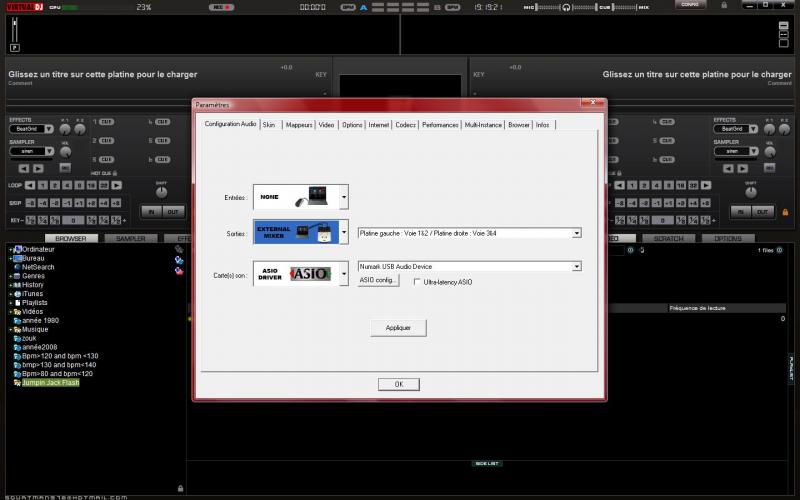The height and width of the screenshot is (500, 800).
Task: Expand the Platine gauche/droite routing dropdown
Action: [577, 233]
